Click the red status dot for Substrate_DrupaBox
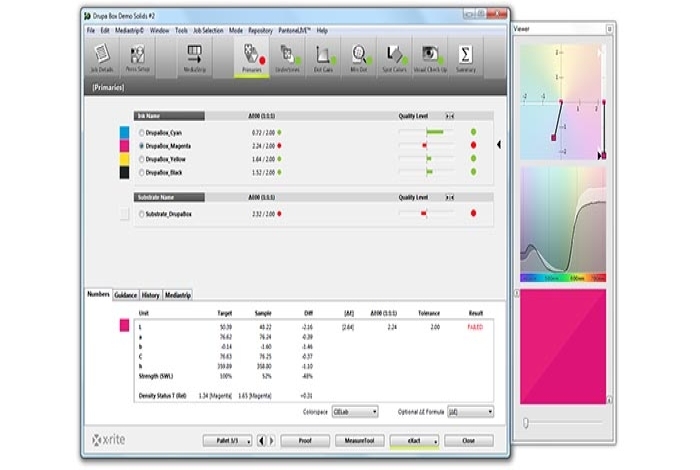The height and width of the screenshot is (470, 700). pyautogui.click(x=473, y=213)
